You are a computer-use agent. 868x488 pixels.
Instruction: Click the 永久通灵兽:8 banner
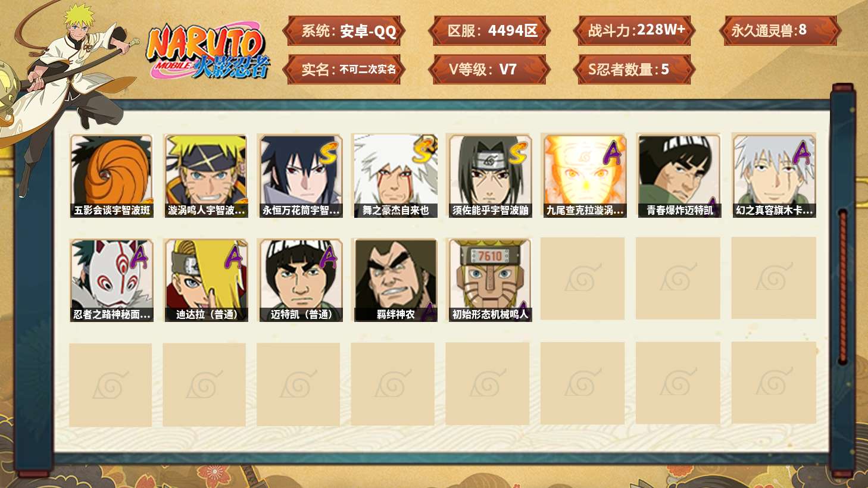point(780,31)
